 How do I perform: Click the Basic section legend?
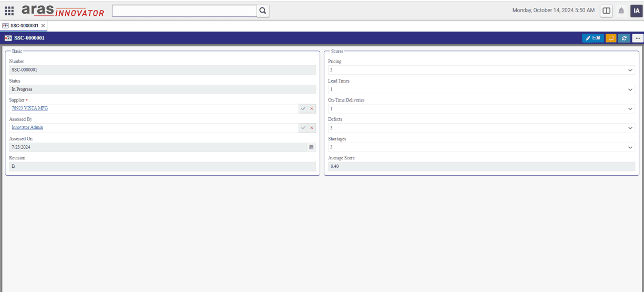coord(17,51)
